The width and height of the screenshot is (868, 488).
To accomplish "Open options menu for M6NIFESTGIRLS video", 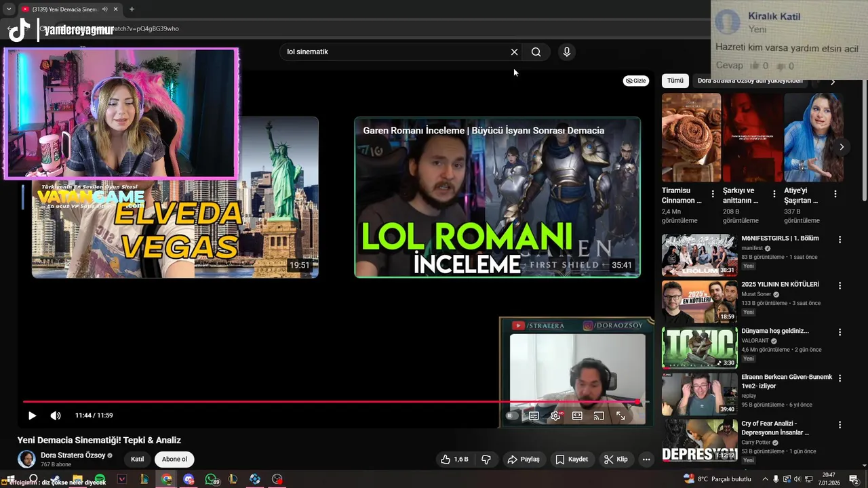I will [x=840, y=239].
